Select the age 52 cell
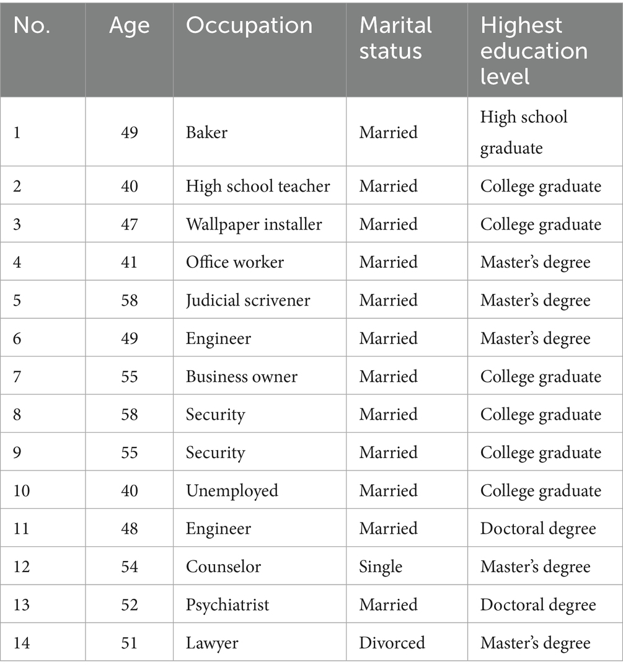 pos(129,604)
